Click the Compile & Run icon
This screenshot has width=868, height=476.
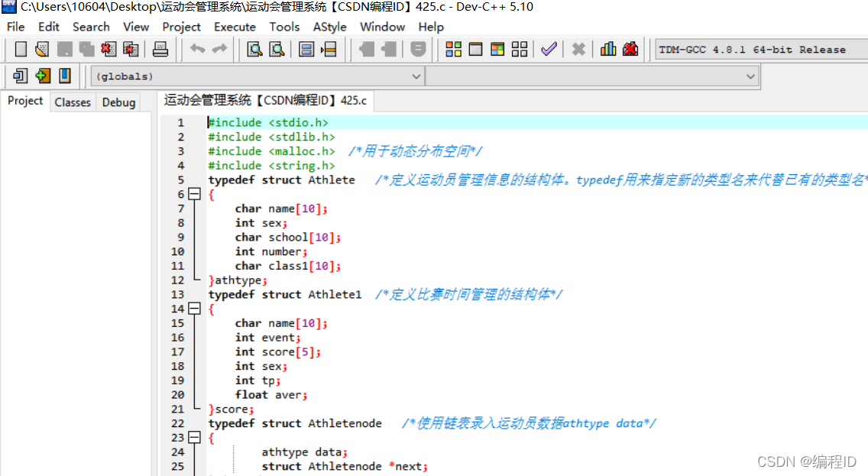(497, 48)
